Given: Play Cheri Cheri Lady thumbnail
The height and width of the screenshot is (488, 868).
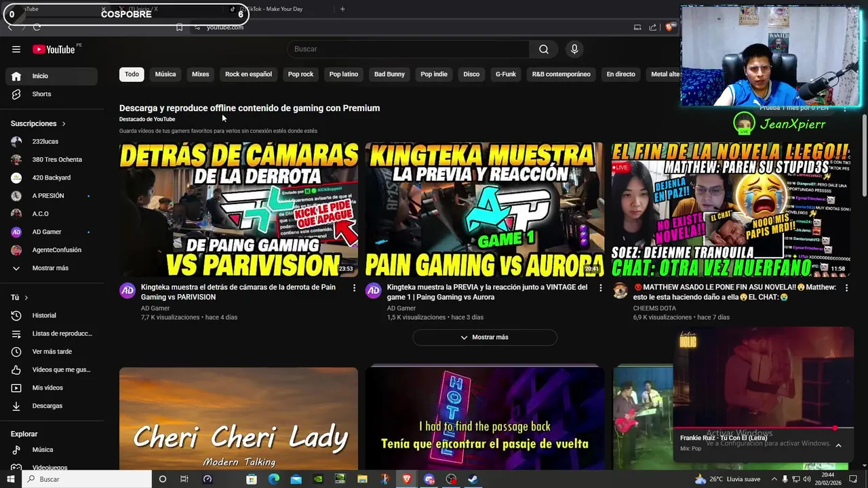Looking at the screenshot, I should pos(239,419).
